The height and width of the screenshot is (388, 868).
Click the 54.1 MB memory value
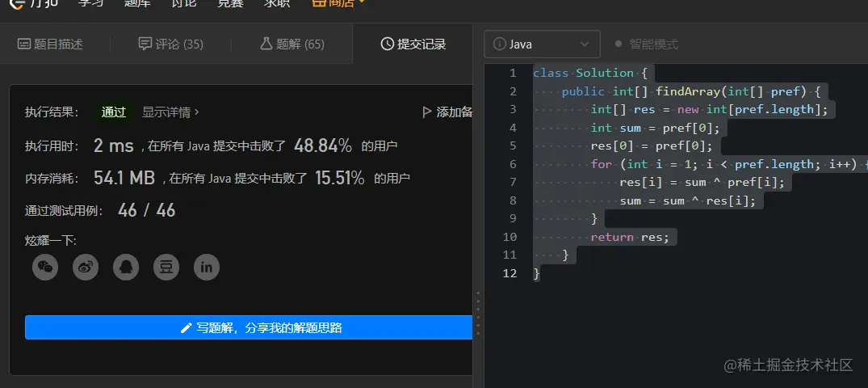click(124, 178)
